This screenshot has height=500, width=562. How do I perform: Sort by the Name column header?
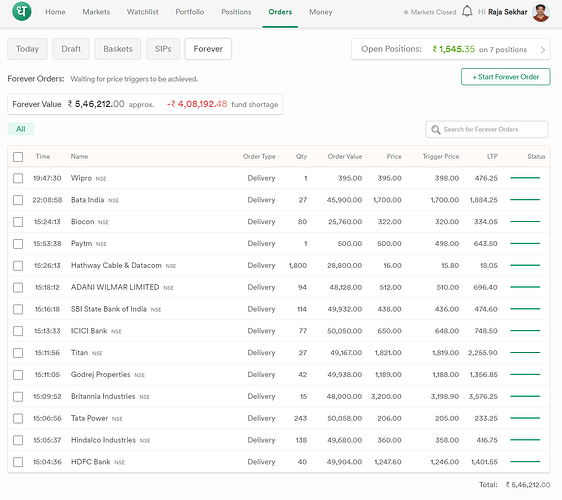[79, 157]
